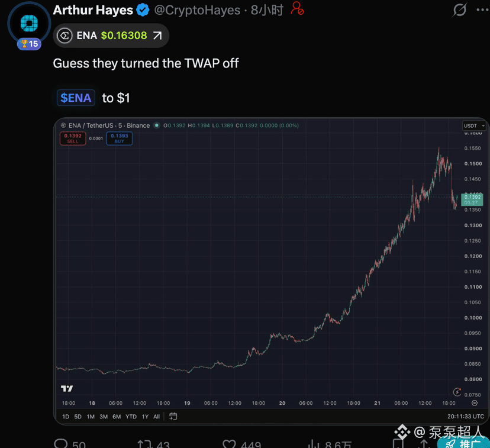The image size is (490, 448).
Task: Click the tweet text "Guess they turned the TWAP off"
Action: tap(146, 63)
